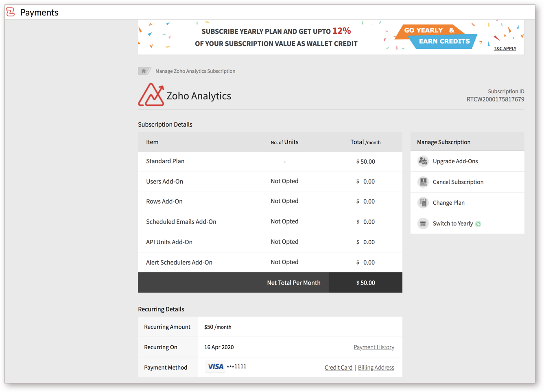Click the Upgrade Add-Ons gear icon
The height and width of the screenshot is (392, 544).
[423, 161]
